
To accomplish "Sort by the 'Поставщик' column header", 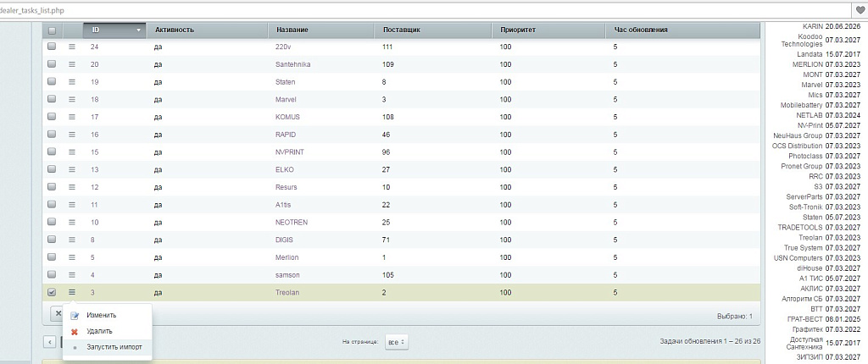I will [x=400, y=30].
